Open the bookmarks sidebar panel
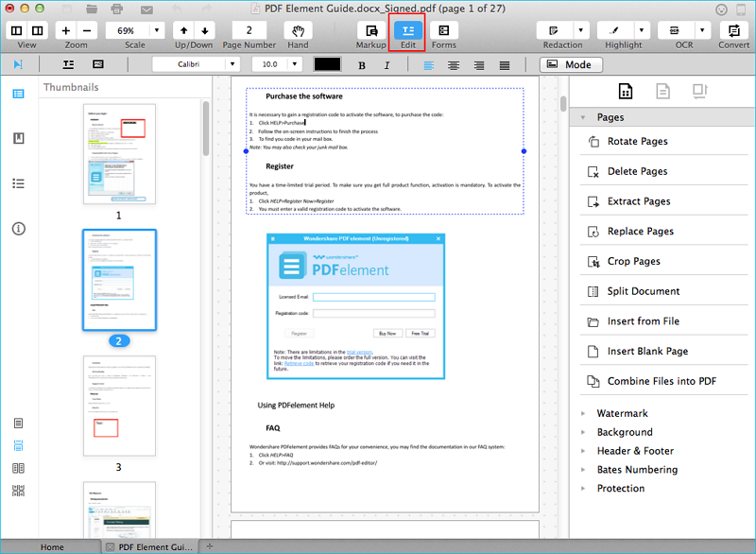756x554 pixels. (x=18, y=139)
